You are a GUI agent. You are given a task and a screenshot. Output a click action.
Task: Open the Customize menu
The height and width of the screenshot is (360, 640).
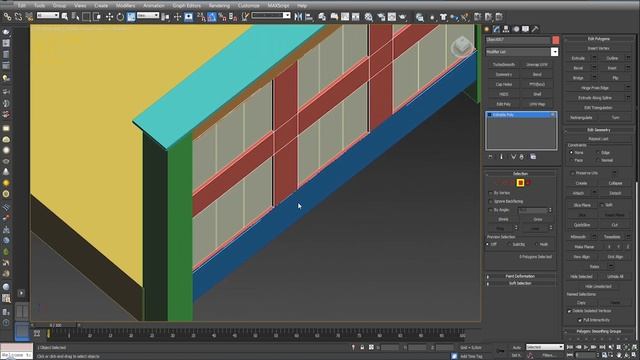(x=249, y=6)
